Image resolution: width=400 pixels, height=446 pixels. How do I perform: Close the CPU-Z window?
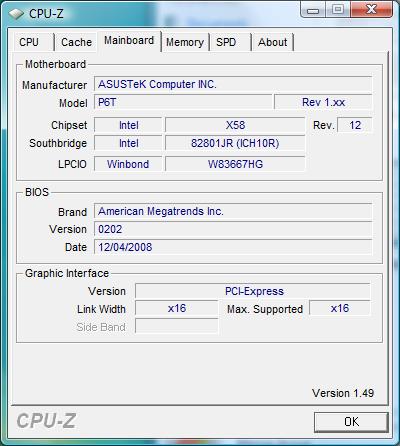(371, 10)
